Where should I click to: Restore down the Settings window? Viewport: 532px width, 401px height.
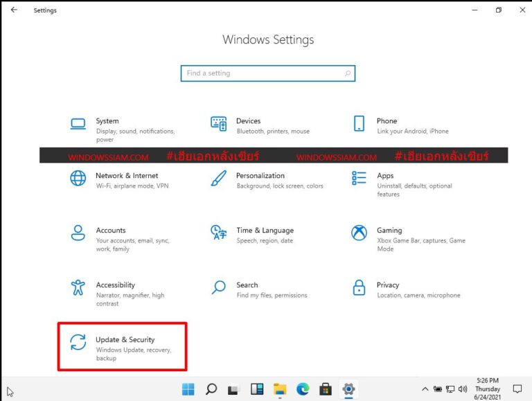tap(499, 10)
